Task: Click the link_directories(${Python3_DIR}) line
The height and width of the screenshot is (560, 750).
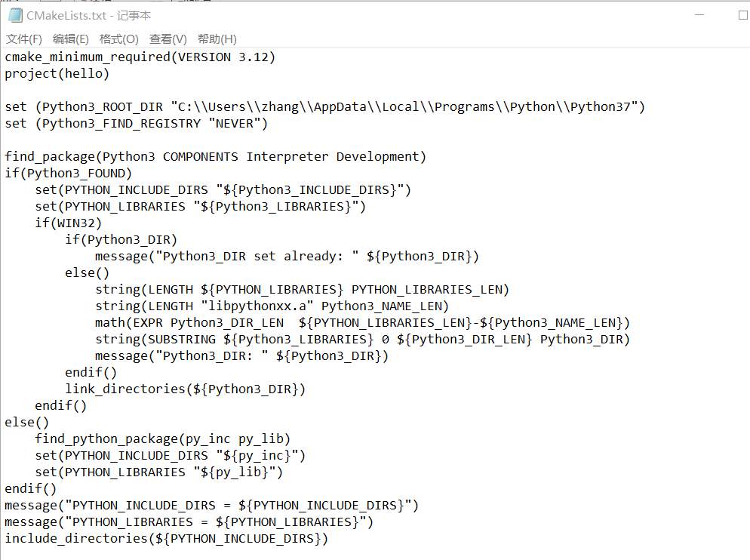Action: [x=185, y=389]
